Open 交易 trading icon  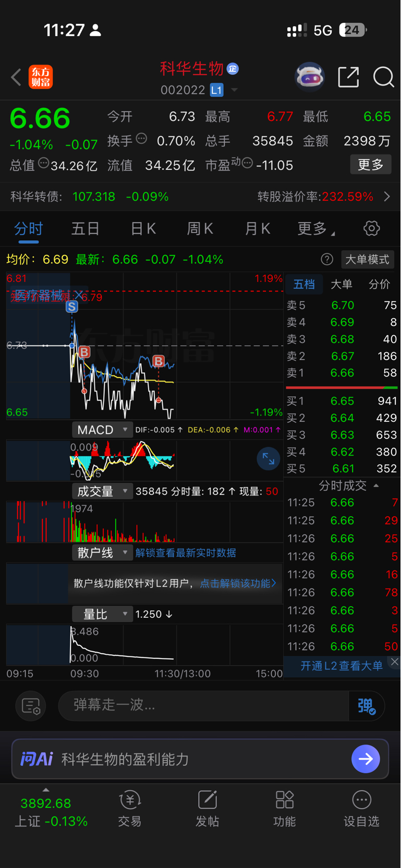(x=130, y=809)
